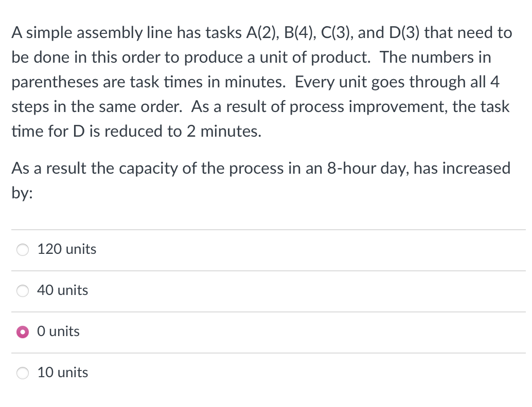Click the selected '0 units' radio button
532x407 pixels.
click(22, 332)
